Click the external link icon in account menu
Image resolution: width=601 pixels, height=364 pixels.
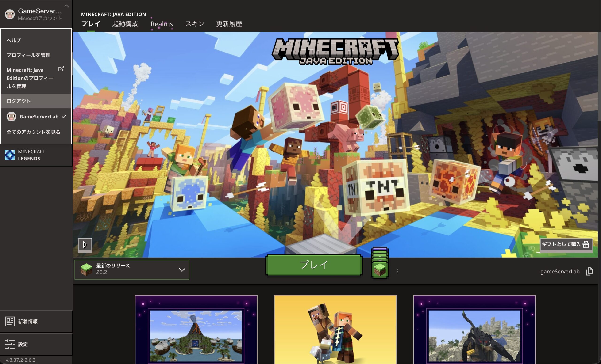(x=61, y=69)
